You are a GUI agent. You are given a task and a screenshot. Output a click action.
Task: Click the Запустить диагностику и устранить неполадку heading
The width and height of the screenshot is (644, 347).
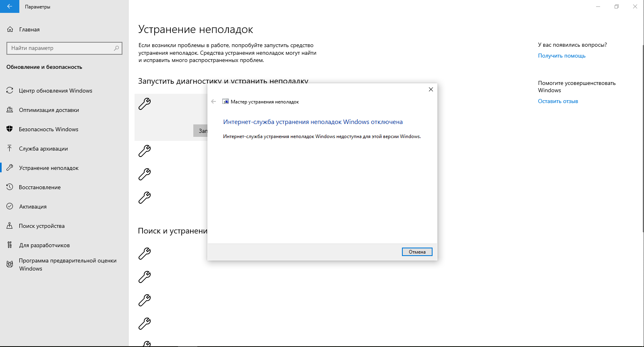[223, 81]
